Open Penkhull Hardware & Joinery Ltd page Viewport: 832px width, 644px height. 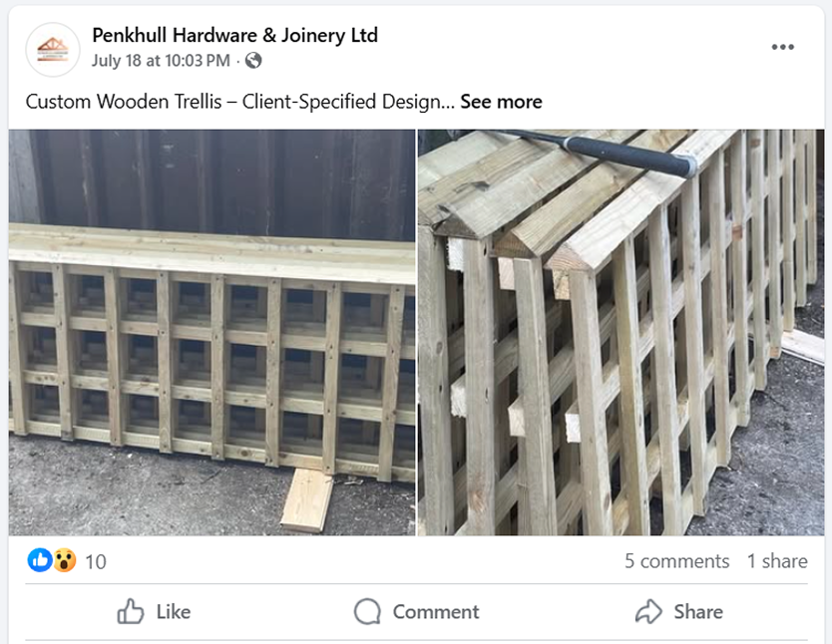[x=235, y=35]
